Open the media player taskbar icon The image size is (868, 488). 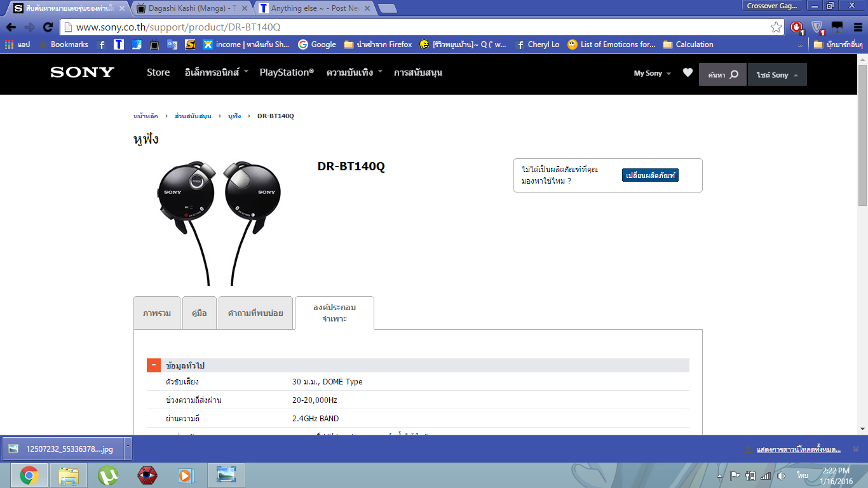(x=186, y=475)
